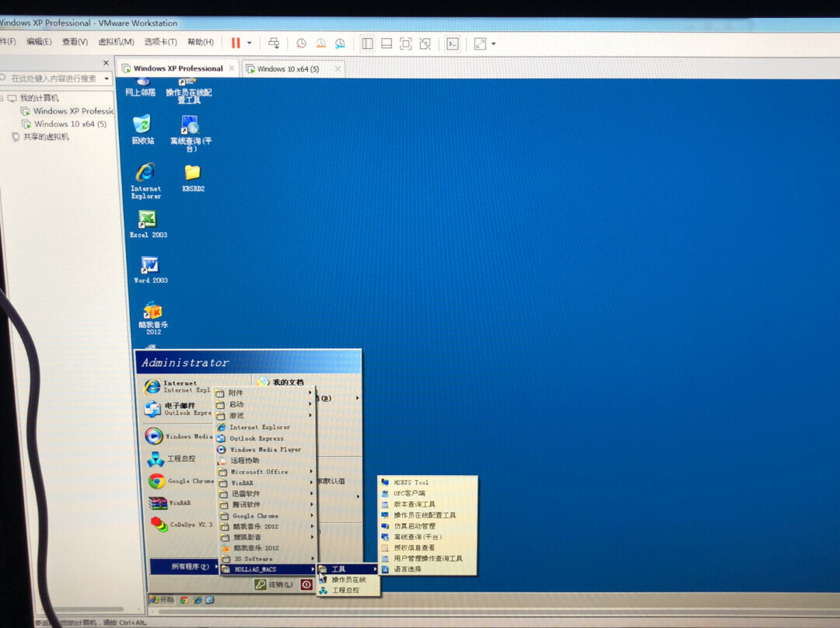The width and height of the screenshot is (840, 628).
Task: Click the take snapshot clock icon
Action: [x=301, y=44]
